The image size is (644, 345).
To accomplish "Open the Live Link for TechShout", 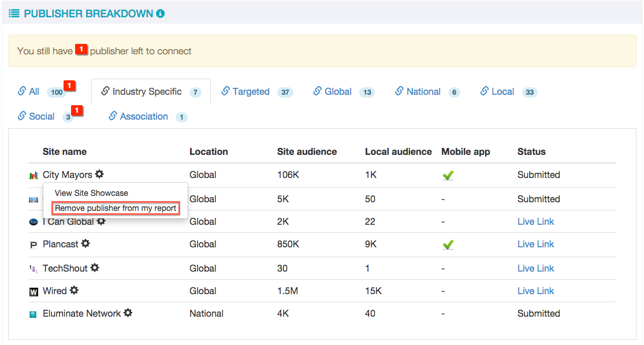I will 535,268.
